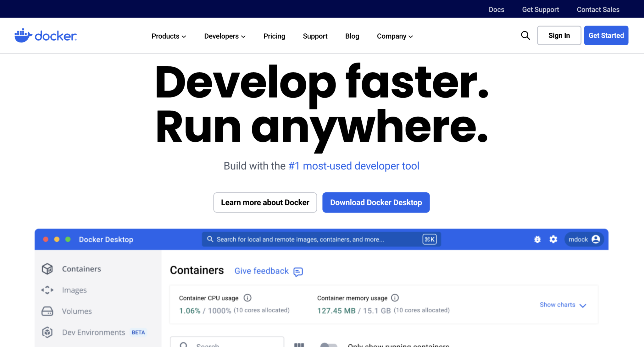Open the search magnifier in the site header

(x=525, y=36)
